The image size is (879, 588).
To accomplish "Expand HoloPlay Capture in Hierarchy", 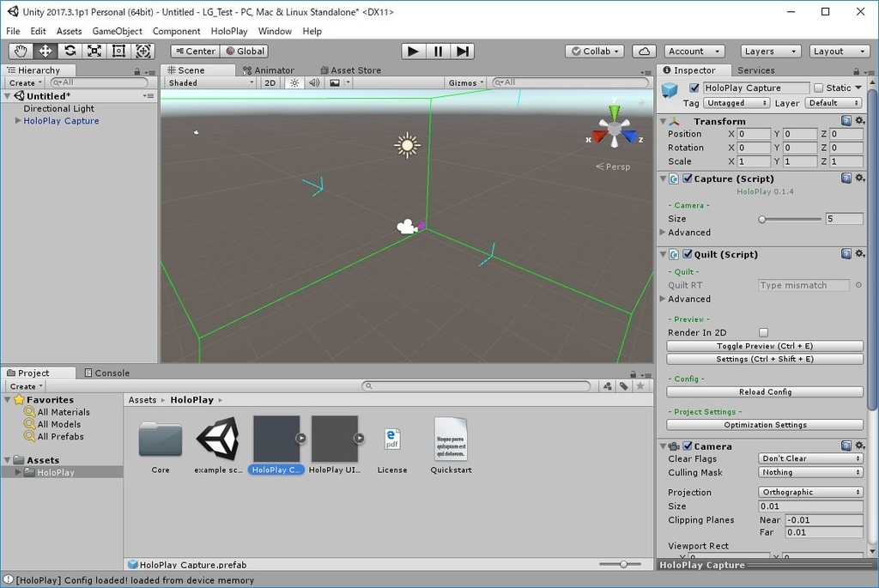I will [18, 120].
